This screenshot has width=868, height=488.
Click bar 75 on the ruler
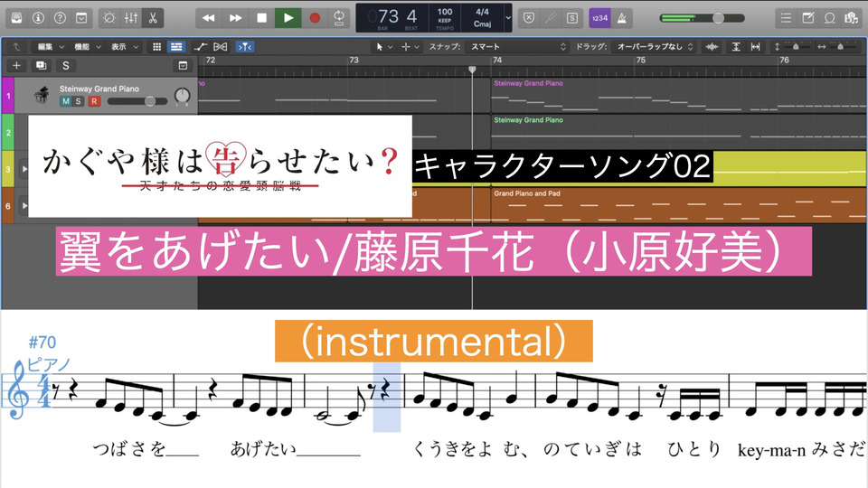tap(640, 60)
